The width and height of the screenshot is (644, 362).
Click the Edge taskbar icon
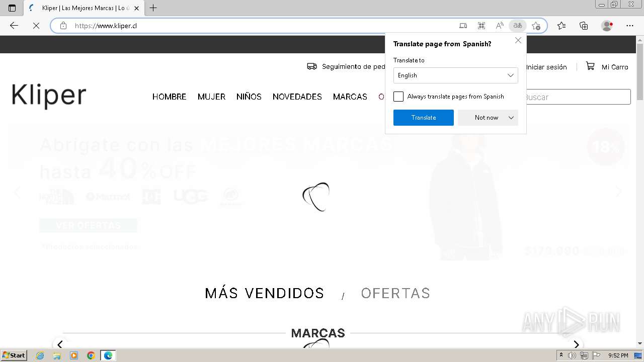108,355
